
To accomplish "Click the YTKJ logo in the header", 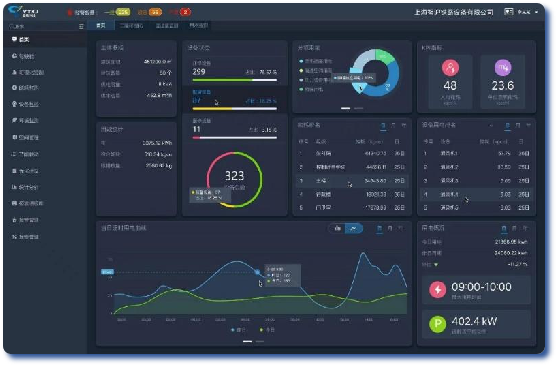I will coord(23,12).
